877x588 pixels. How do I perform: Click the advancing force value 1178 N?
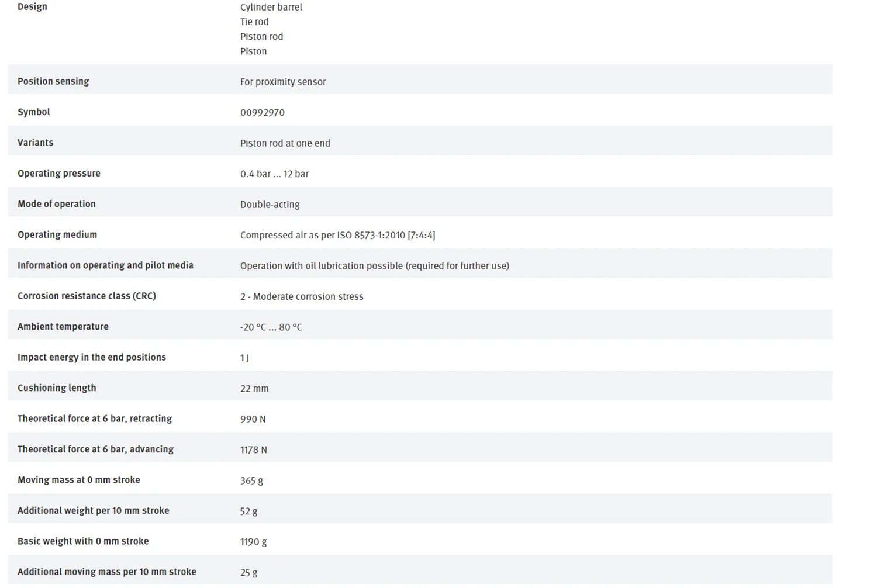pyautogui.click(x=254, y=450)
